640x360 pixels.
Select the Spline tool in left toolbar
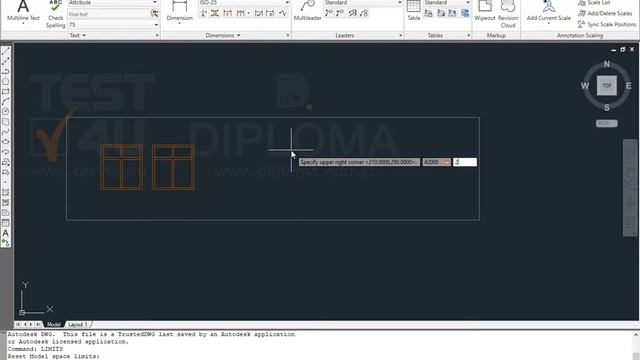click(6, 132)
